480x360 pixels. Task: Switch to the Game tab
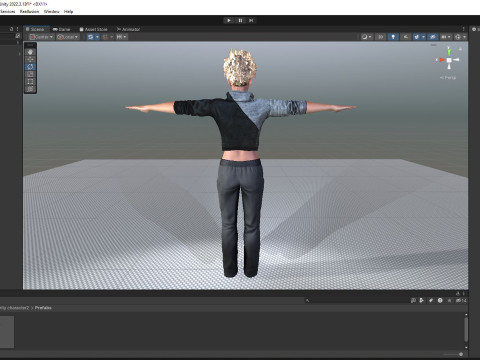[x=62, y=29]
